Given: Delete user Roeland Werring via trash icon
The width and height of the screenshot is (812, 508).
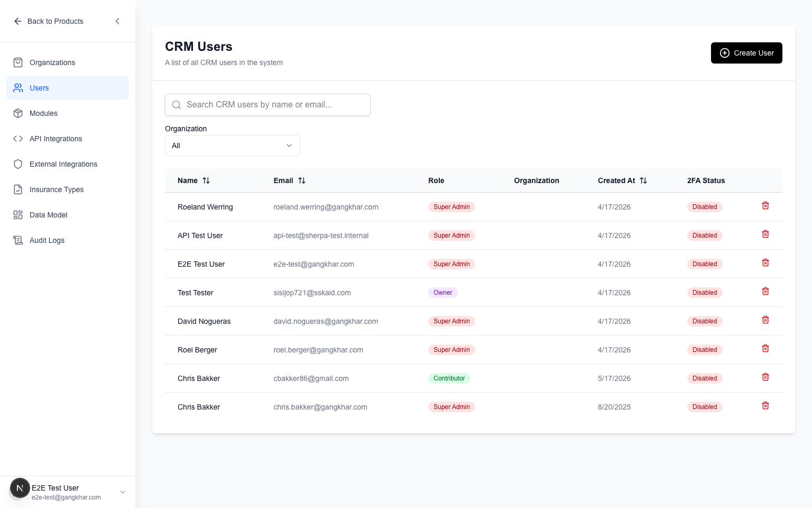Looking at the screenshot, I should click(x=765, y=205).
